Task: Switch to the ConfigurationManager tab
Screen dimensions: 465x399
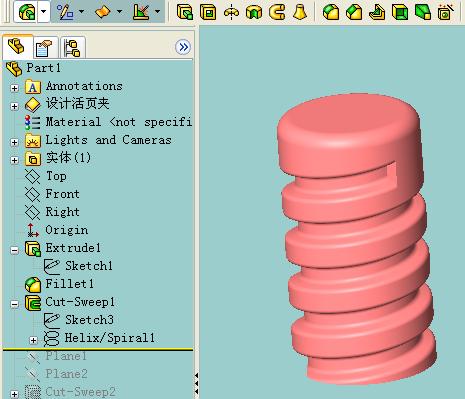Action: [x=73, y=48]
